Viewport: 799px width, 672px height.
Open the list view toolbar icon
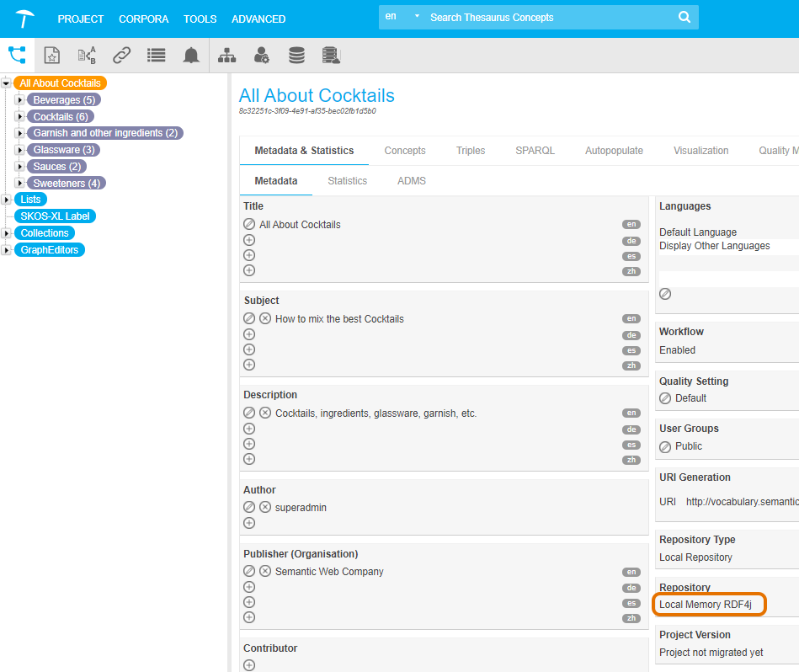click(x=157, y=56)
